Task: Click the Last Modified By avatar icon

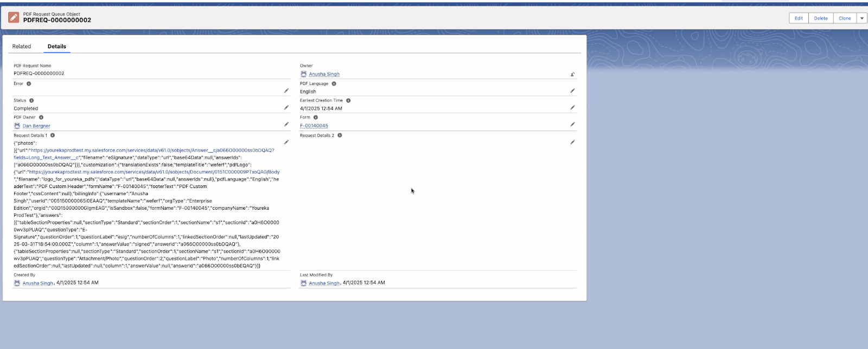Action: tap(303, 283)
